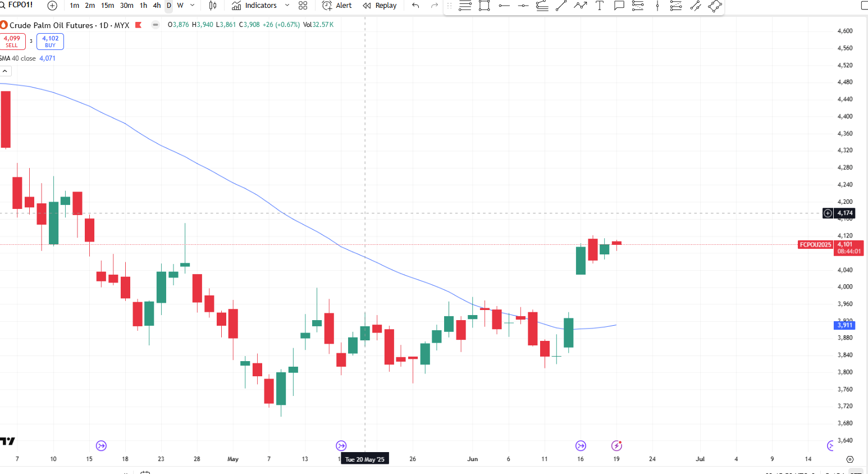Switch chart to weekly W interval

[180, 6]
